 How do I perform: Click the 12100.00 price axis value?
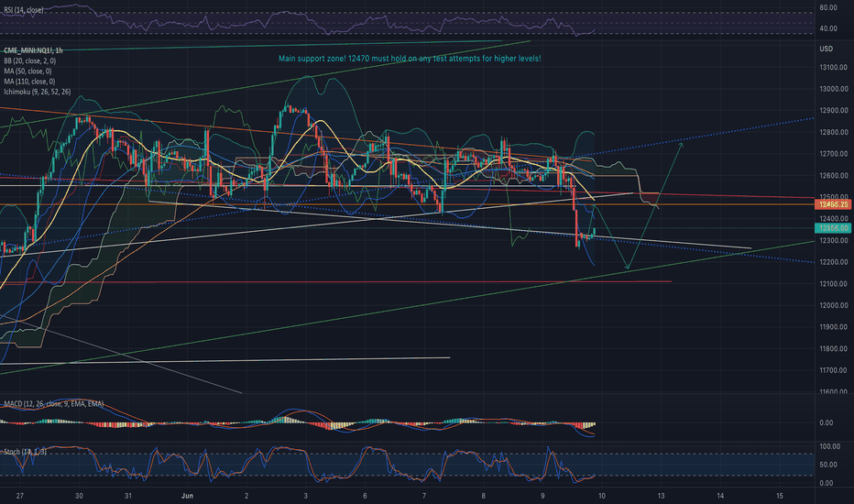coord(833,284)
